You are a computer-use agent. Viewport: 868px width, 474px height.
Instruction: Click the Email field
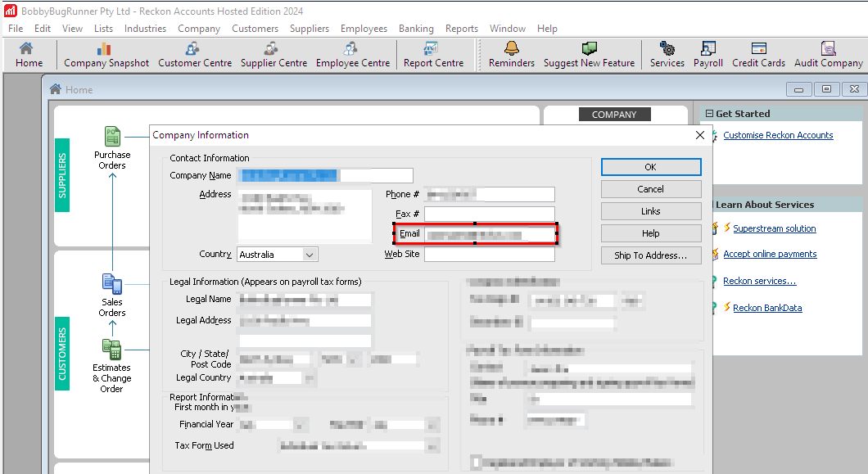click(490, 234)
